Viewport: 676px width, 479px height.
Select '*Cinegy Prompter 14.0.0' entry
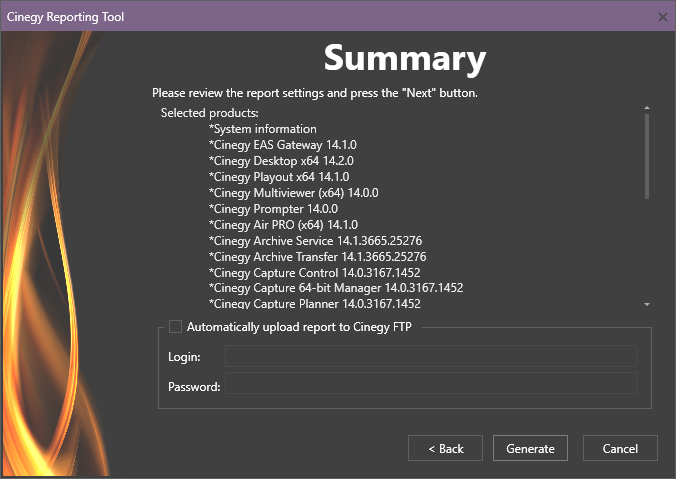tap(273, 209)
